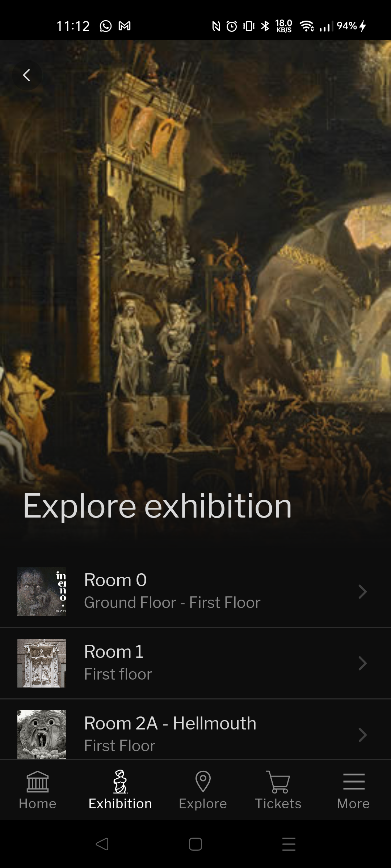Expand Room 2A Hellmouth chevron arrow

362,735
